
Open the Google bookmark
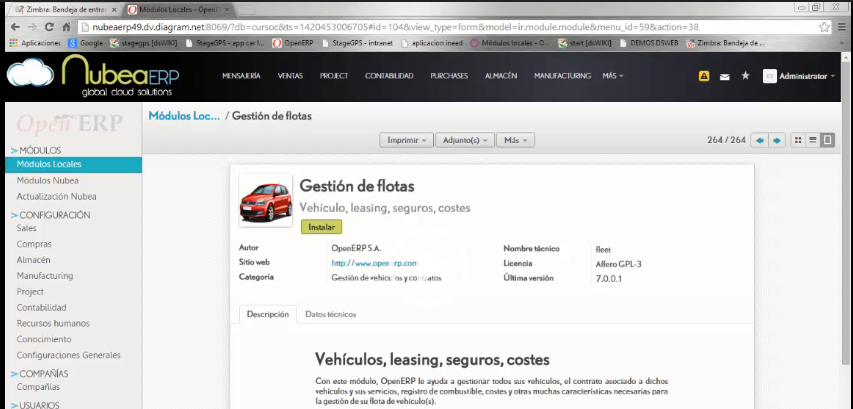click(x=85, y=43)
